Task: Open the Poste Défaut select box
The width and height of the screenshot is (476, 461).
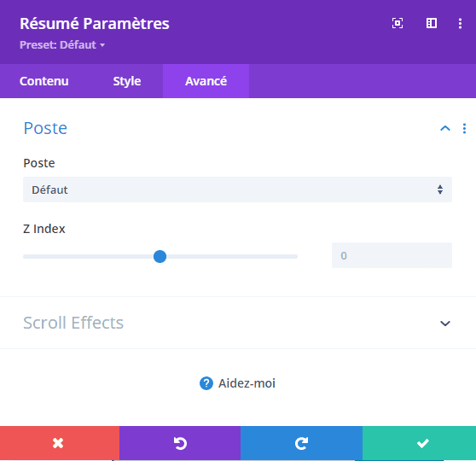Action: [237, 190]
